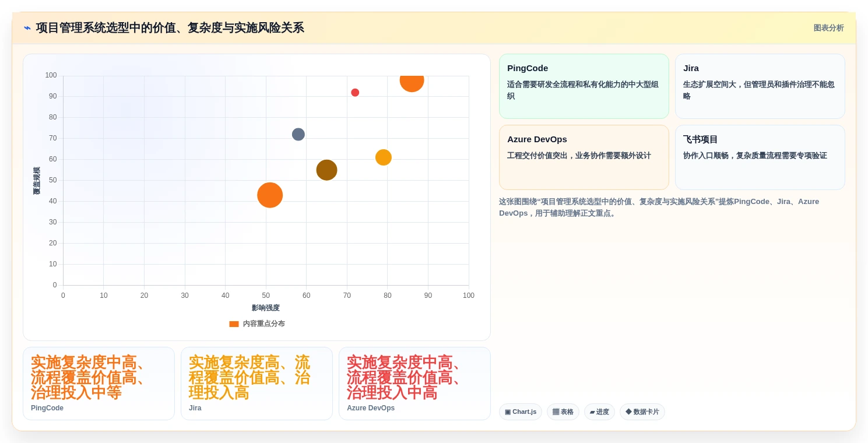This screenshot has height=443, width=868.
Task: Click the Chart.js tag chip
Action: click(521, 412)
